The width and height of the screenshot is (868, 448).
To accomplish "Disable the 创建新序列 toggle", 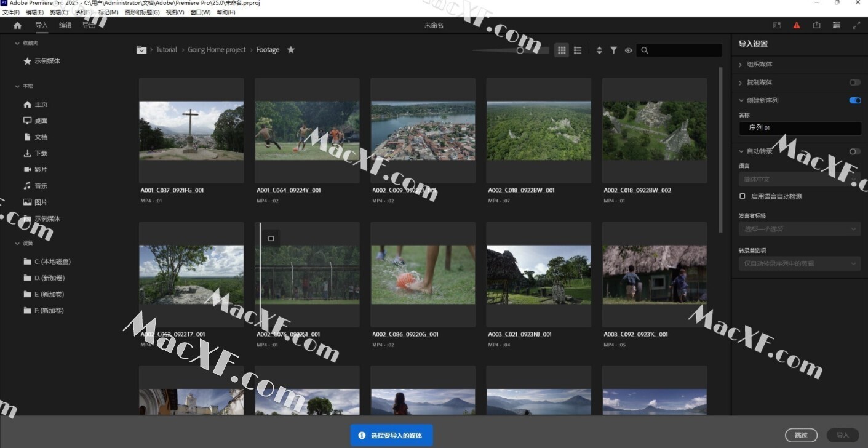I will click(855, 100).
